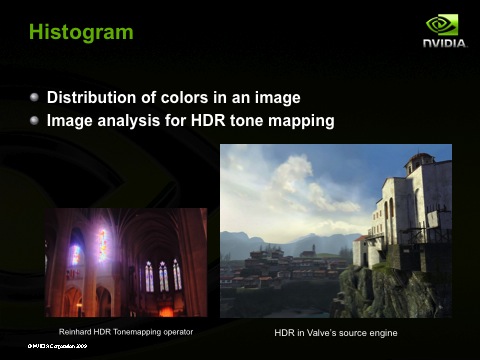Image resolution: width=480 pixels, height=360 pixels.
Task: Click the cathedral interior image
Action: pos(126,262)
